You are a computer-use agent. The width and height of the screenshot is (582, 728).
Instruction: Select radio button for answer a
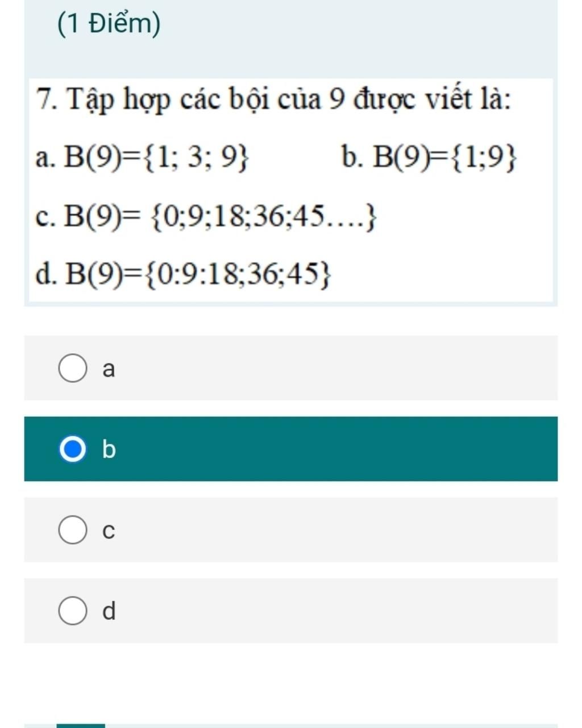pos(73,369)
